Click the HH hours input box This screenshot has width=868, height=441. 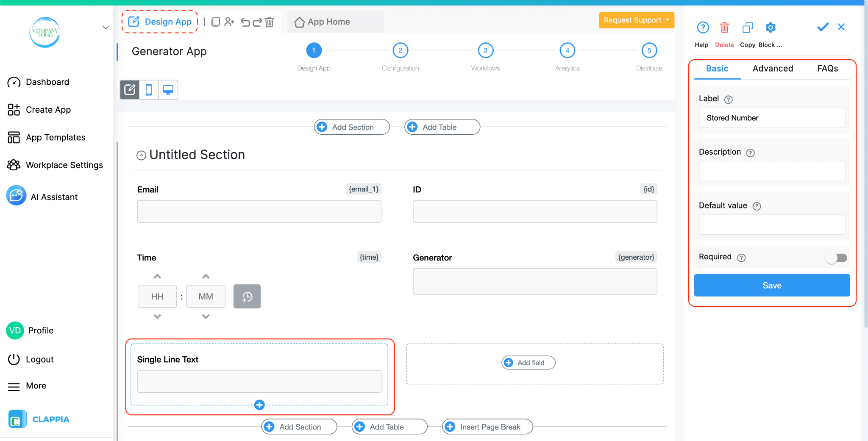coord(157,297)
